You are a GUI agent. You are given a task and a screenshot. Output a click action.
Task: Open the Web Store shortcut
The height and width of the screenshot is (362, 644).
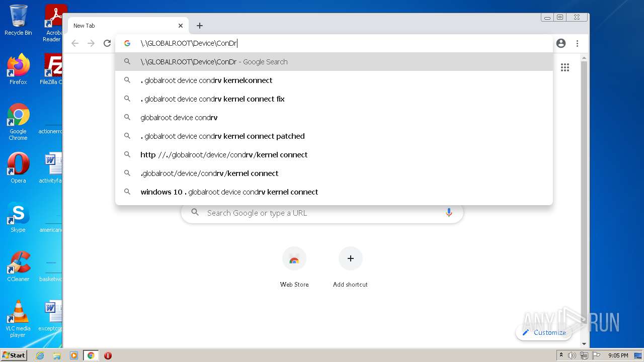(x=294, y=267)
